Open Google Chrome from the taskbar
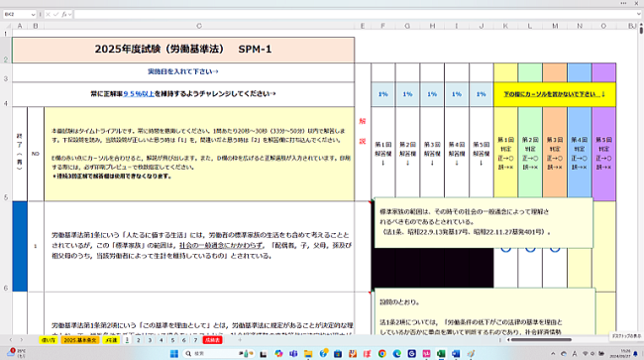Viewport: 644px width, 360px height. pos(382,353)
